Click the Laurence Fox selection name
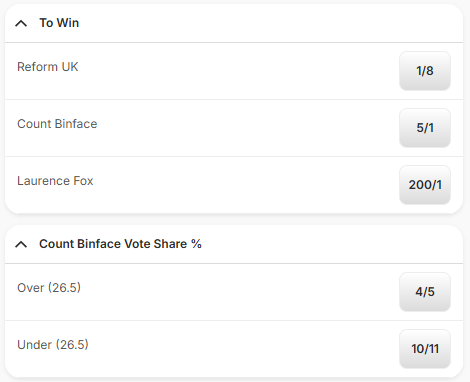The height and width of the screenshot is (382, 470). click(55, 181)
